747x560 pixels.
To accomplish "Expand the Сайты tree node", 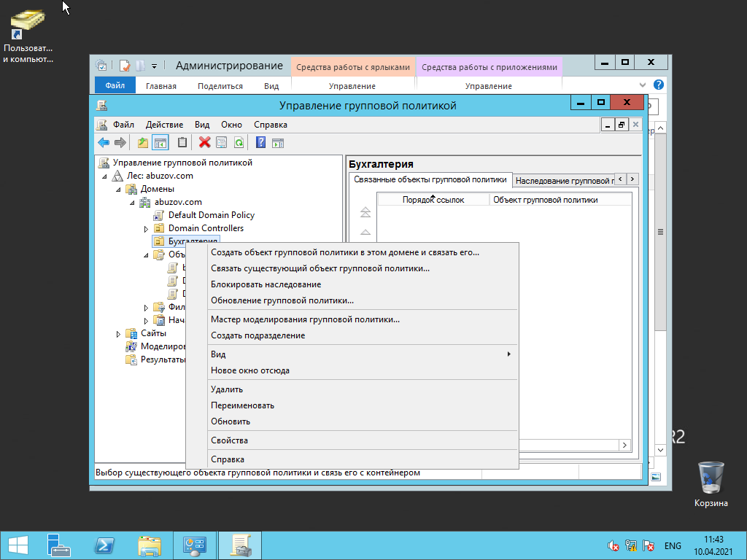I will click(119, 334).
